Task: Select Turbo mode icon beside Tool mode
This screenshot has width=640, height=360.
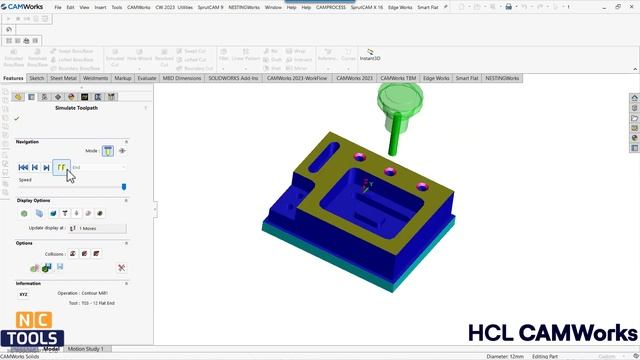Action: (122, 151)
